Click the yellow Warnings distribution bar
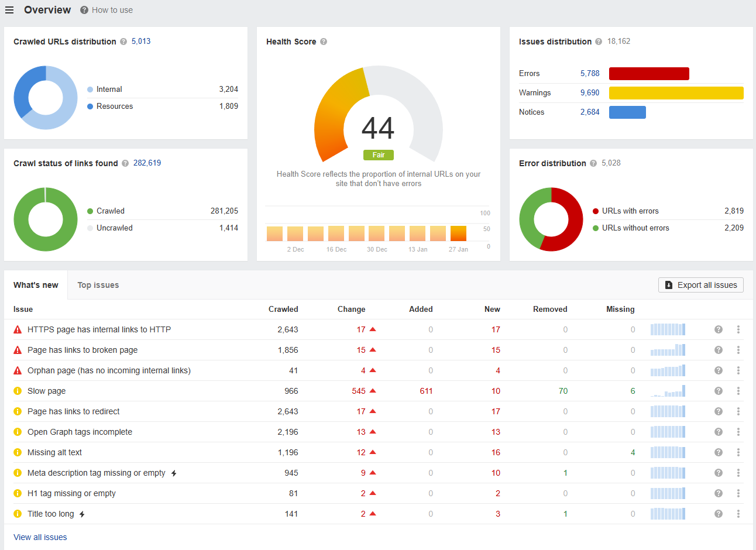This screenshot has width=756, height=550. (676, 93)
